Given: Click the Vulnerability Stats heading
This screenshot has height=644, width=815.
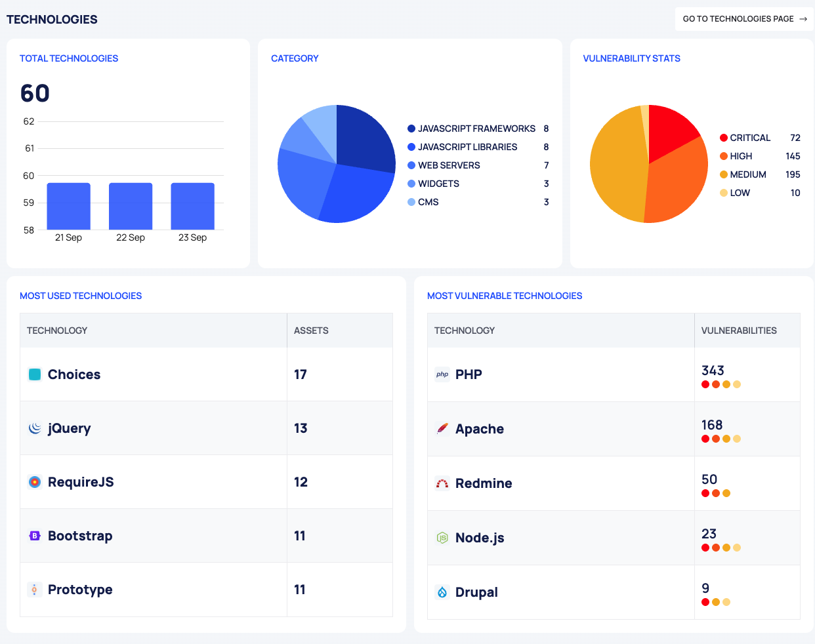Looking at the screenshot, I should [x=631, y=58].
